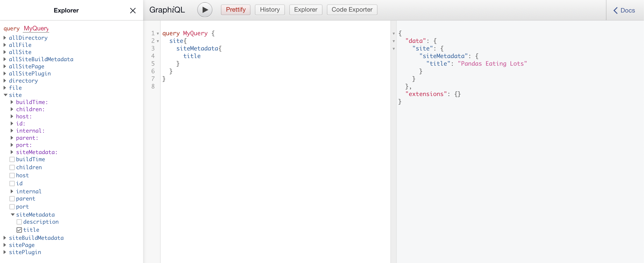This screenshot has width=644, height=263.
Task: Expand the siteBuildMetadata node
Action: pos(5,238)
